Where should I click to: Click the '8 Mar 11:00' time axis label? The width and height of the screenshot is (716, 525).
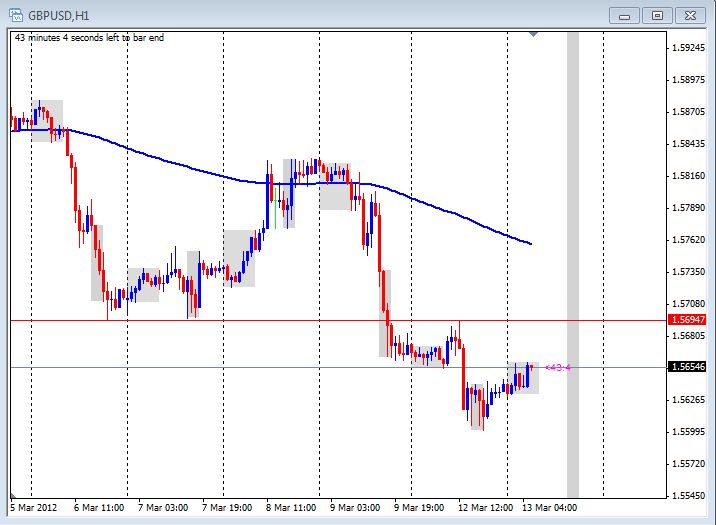pos(291,508)
